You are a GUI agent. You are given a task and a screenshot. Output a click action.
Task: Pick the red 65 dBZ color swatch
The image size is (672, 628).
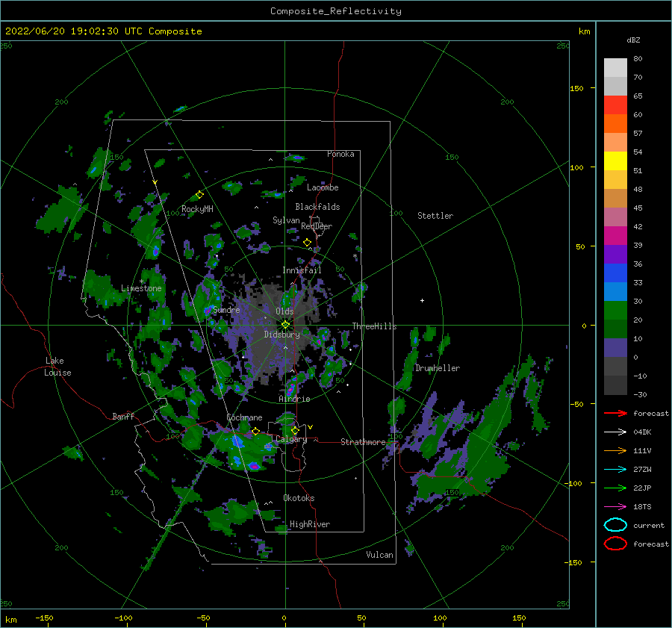pos(615,105)
